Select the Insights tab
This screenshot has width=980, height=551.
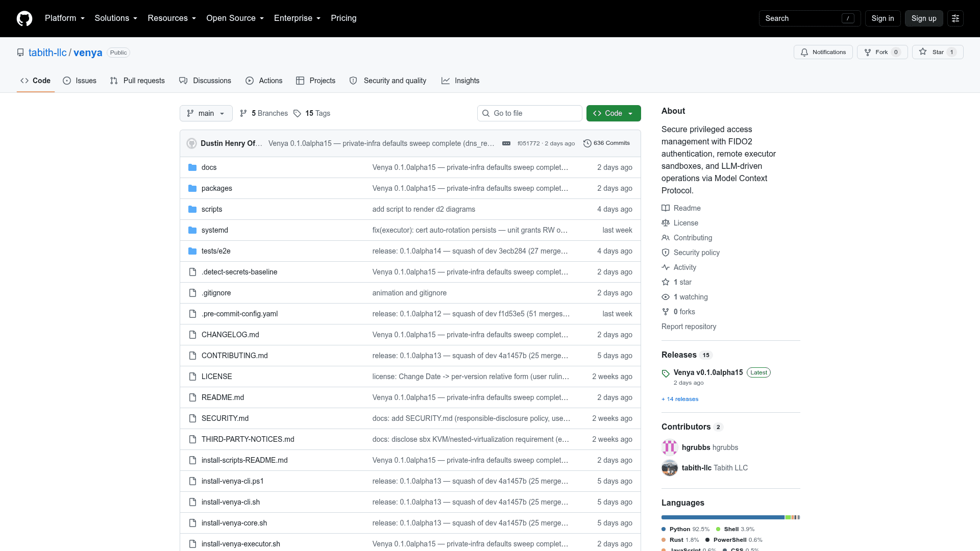460,81
